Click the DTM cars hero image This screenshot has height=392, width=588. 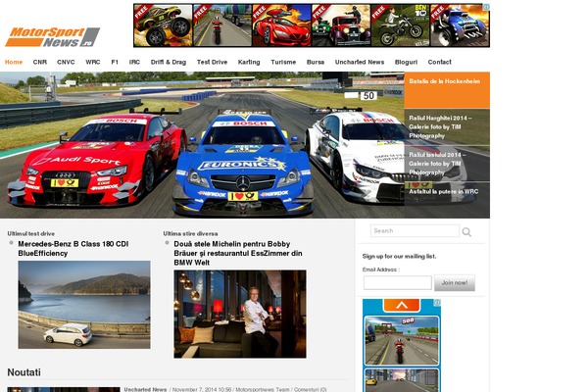[203, 145]
